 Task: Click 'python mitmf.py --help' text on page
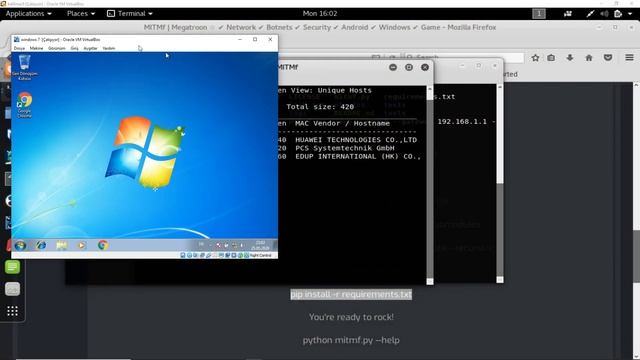351,340
